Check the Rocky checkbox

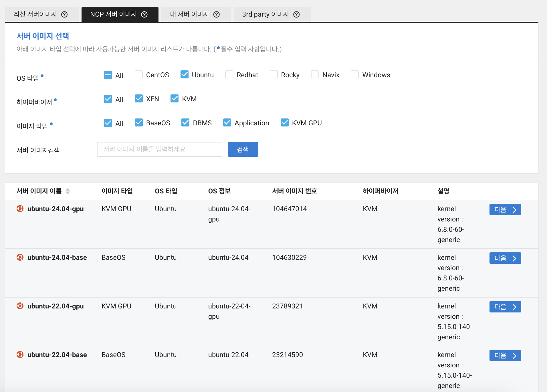coord(274,75)
